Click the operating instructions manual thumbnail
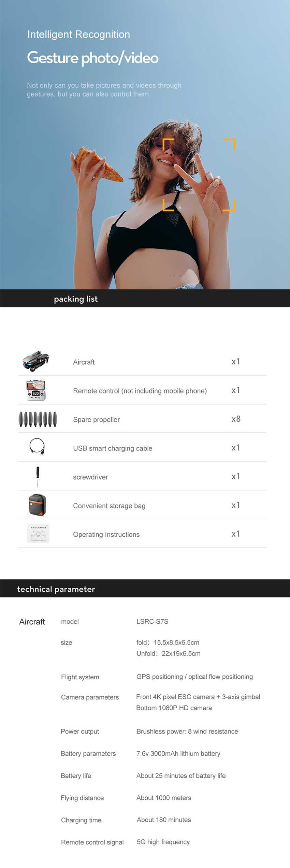Screen dimensions: 290x868 [x=38, y=533]
